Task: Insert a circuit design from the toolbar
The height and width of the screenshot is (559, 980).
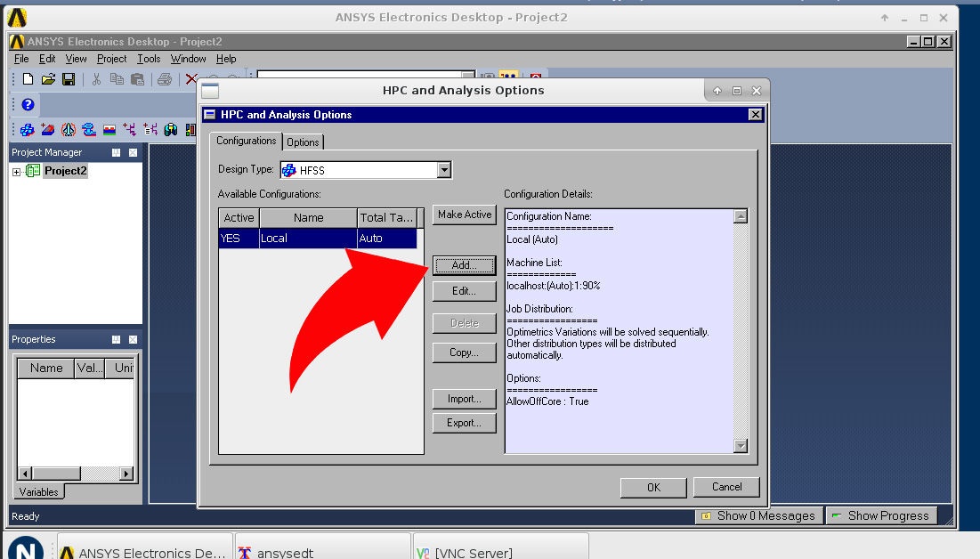Action: 129,129
